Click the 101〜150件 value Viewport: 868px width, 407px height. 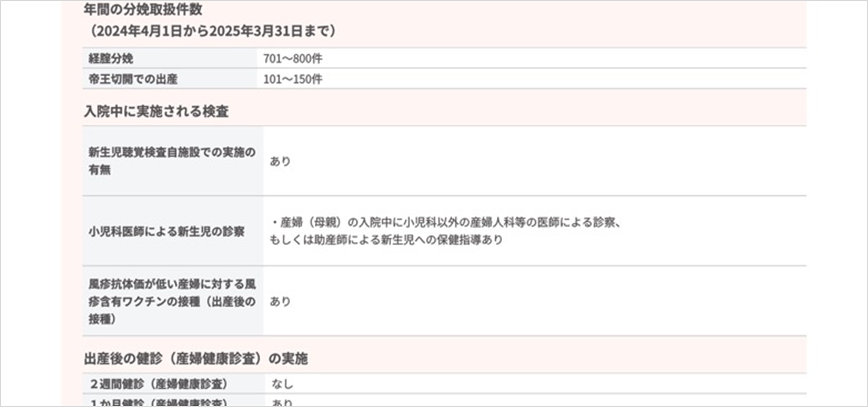[293, 79]
